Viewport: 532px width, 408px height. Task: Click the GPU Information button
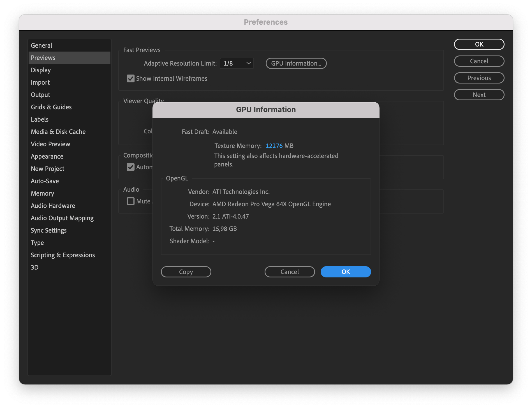point(296,63)
